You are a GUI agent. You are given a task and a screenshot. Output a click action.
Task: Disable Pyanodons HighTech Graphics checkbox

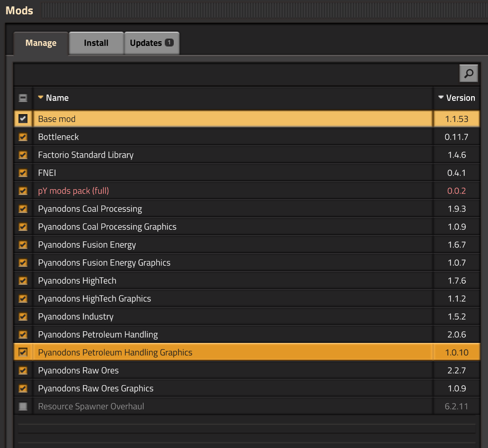pos(23,298)
